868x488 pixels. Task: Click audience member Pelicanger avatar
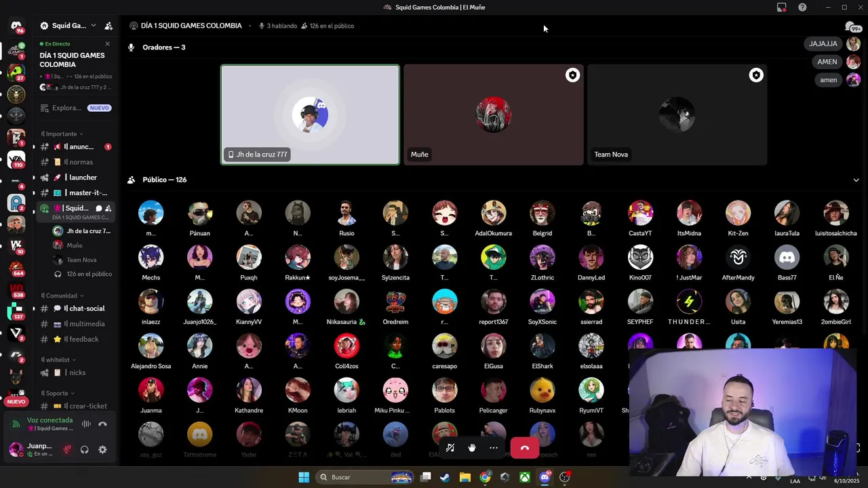(494, 390)
